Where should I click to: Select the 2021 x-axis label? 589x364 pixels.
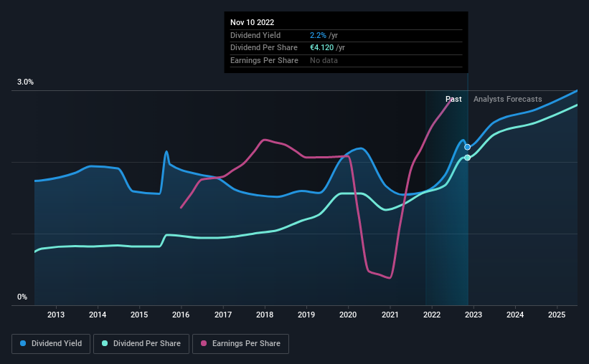click(x=390, y=315)
